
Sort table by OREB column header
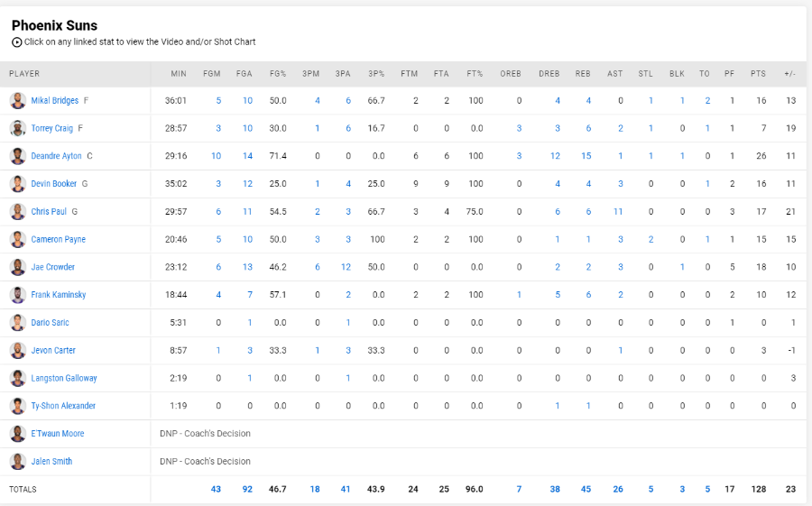click(511, 74)
